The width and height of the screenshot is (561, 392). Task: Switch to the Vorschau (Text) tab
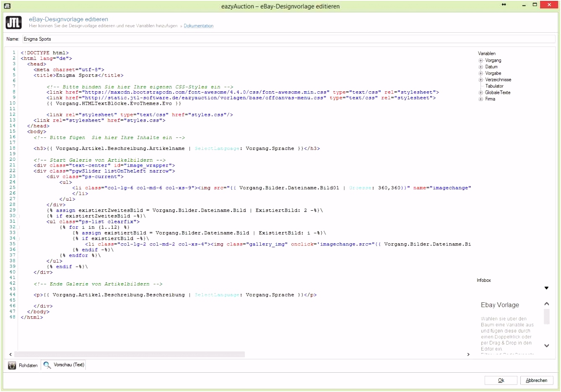[x=64, y=365]
